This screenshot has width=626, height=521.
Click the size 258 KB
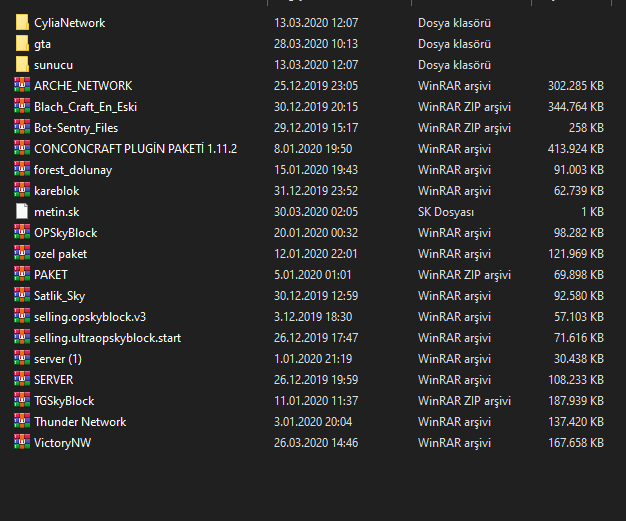[586, 128]
